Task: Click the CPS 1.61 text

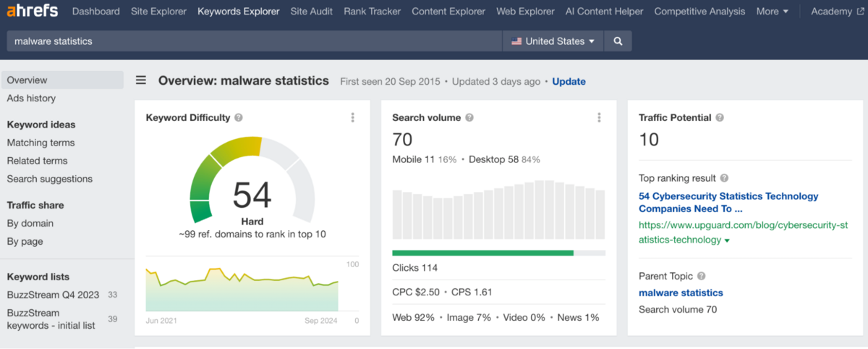Action: click(472, 293)
